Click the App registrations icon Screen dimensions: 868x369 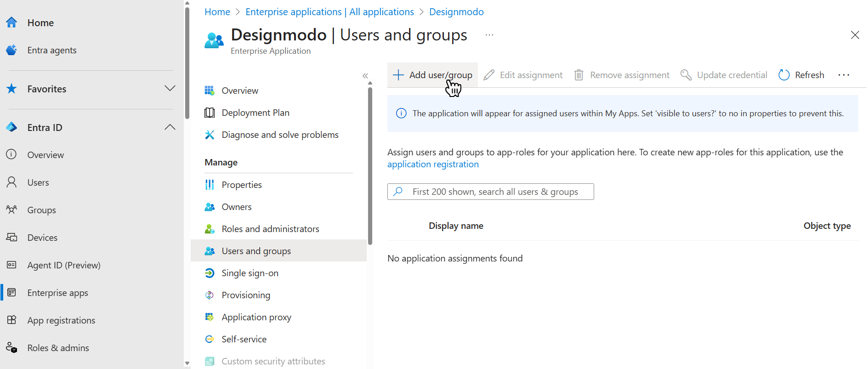pos(11,320)
